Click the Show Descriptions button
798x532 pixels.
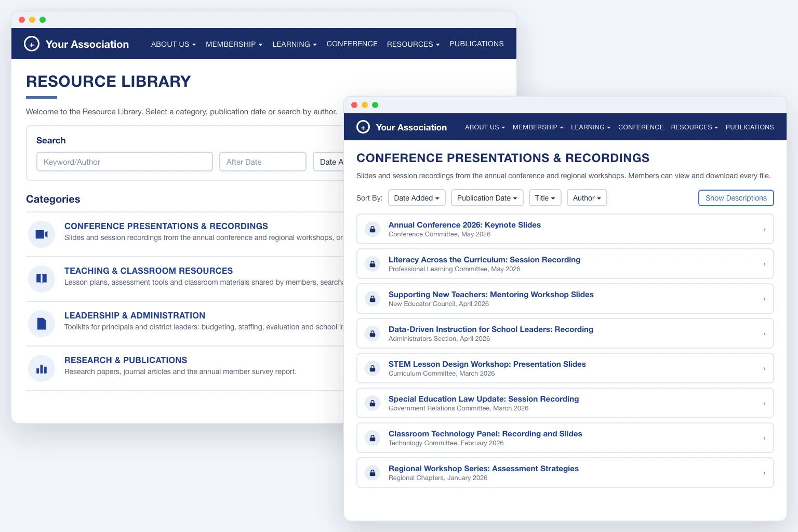tap(736, 198)
